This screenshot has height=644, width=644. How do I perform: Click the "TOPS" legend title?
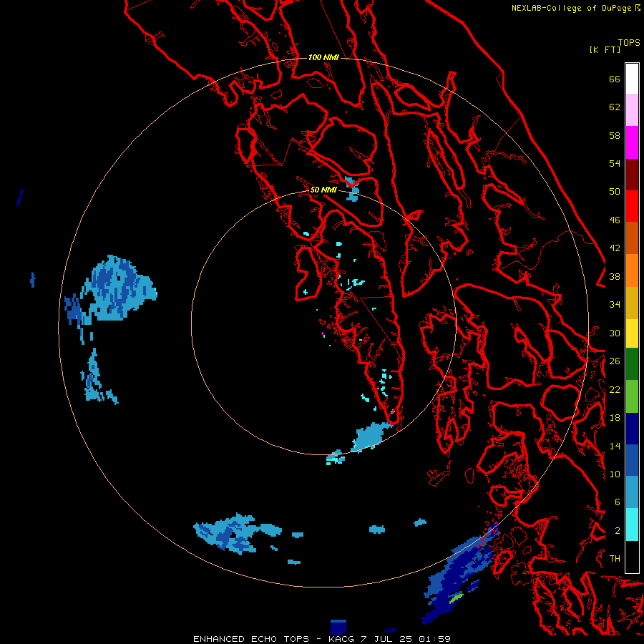click(x=629, y=43)
